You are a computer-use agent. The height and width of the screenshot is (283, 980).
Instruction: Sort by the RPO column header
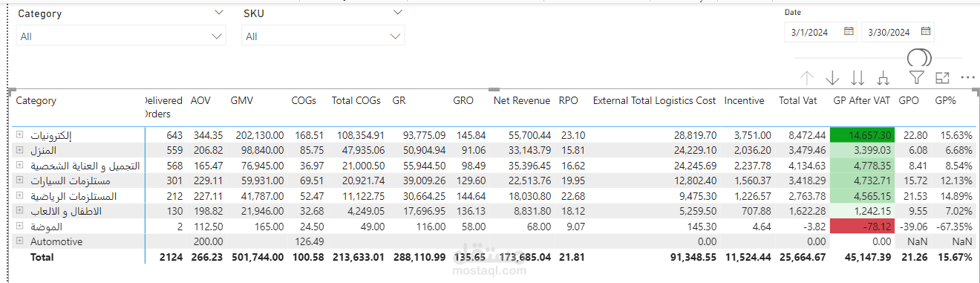[569, 101]
